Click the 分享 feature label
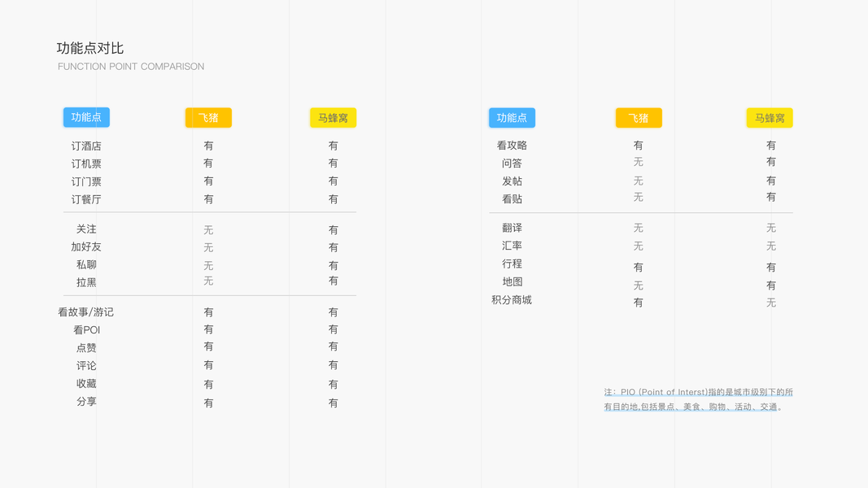Image resolution: width=868 pixels, height=488 pixels. tap(86, 402)
